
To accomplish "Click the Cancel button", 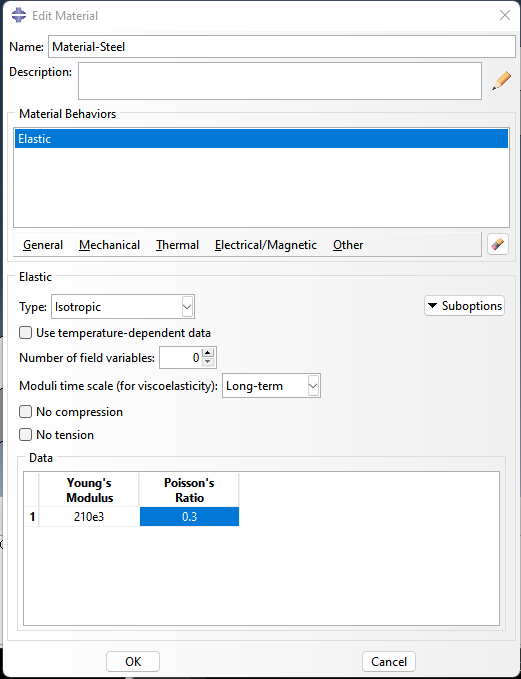I will (388, 661).
